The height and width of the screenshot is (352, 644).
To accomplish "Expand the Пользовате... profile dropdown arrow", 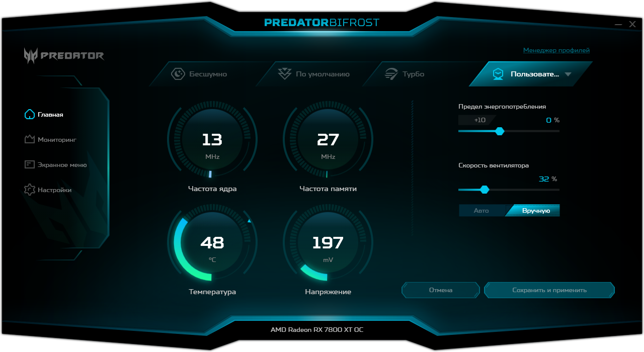I will click(568, 74).
